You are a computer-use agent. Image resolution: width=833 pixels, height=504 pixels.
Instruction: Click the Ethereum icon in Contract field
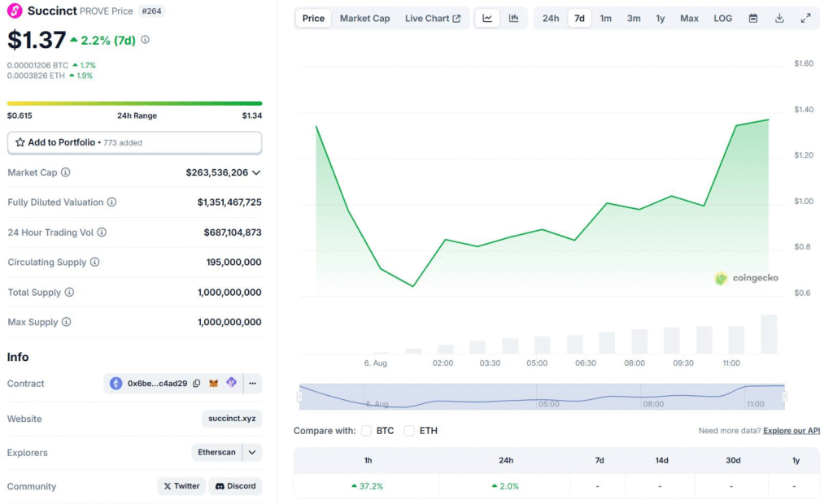pos(116,384)
